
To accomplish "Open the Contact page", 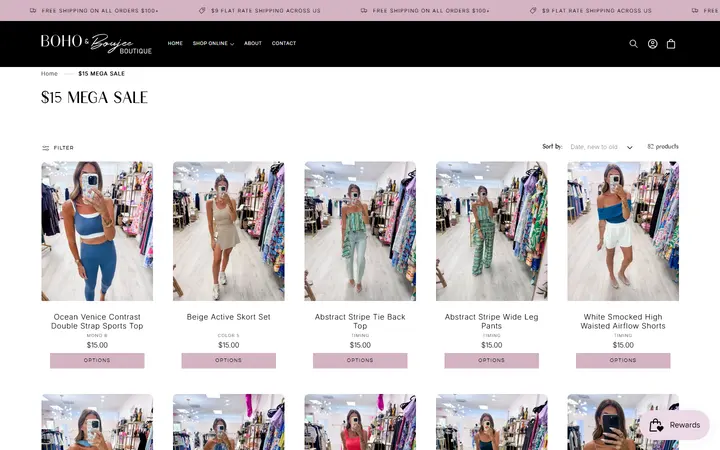I will click(284, 43).
